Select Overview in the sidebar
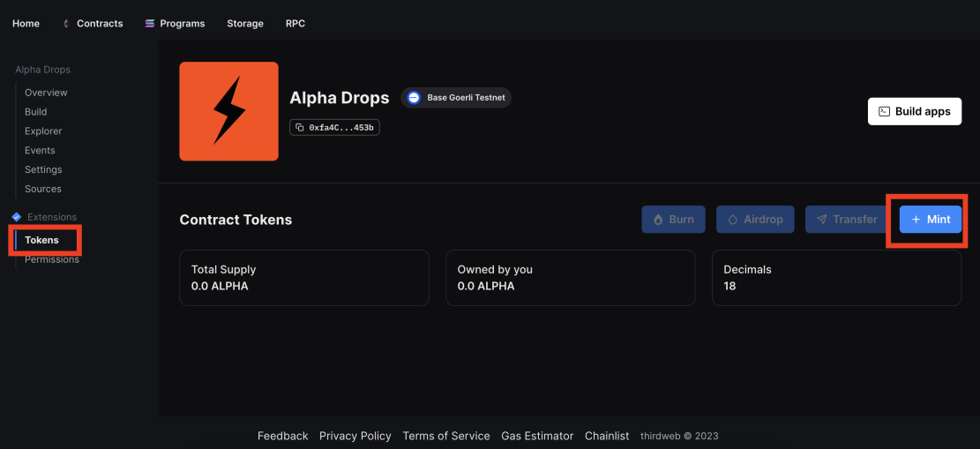The height and width of the screenshot is (449, 980). (46, 93)
